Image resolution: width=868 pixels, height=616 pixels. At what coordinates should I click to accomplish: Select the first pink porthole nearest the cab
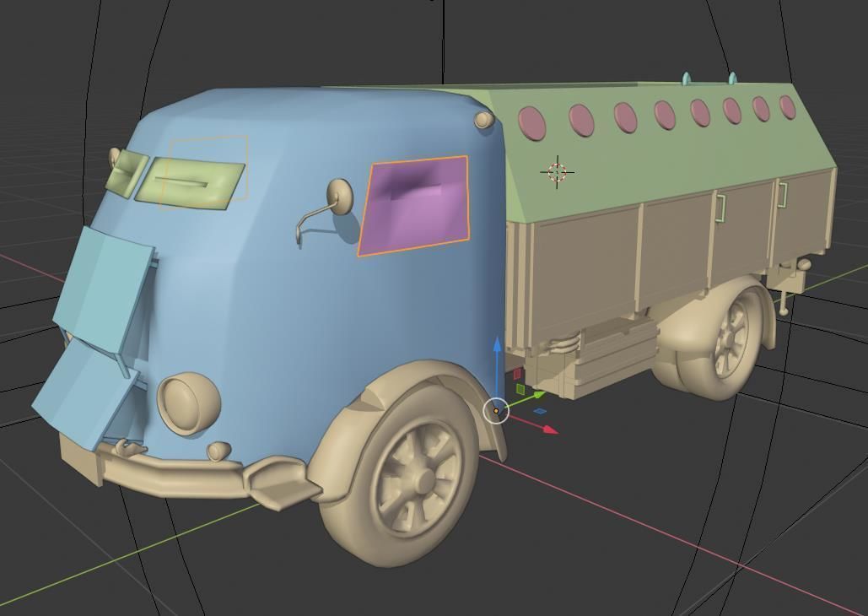click(532, 123)
